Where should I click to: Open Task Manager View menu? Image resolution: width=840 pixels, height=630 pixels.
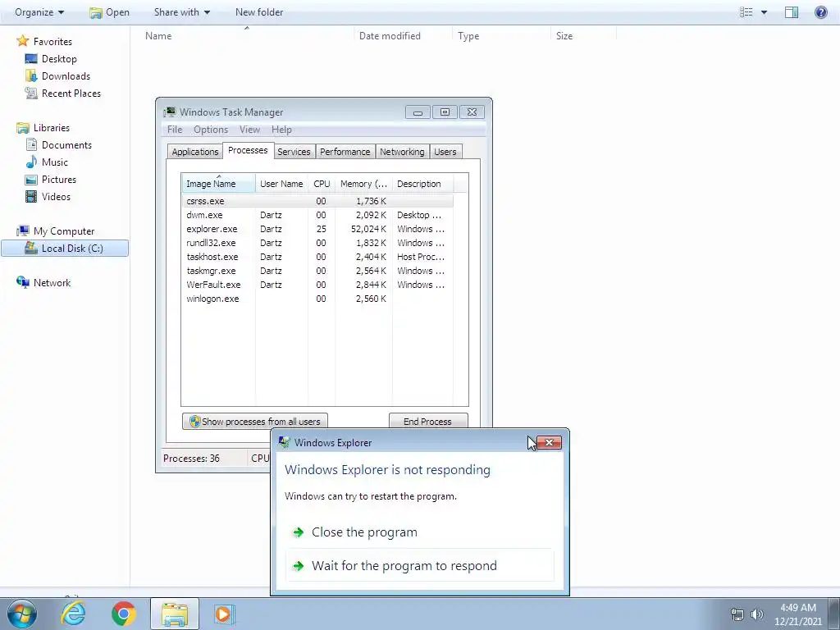(x=249, y=130)
